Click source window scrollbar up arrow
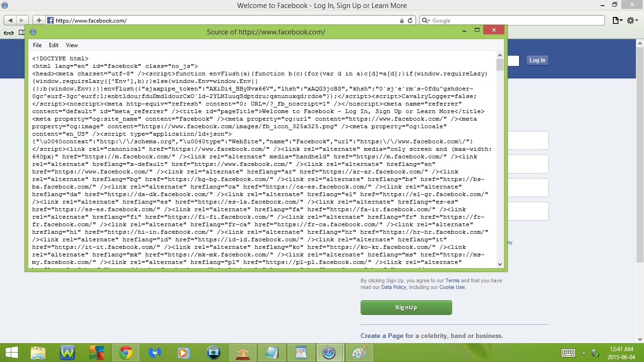 click(500, 55)
